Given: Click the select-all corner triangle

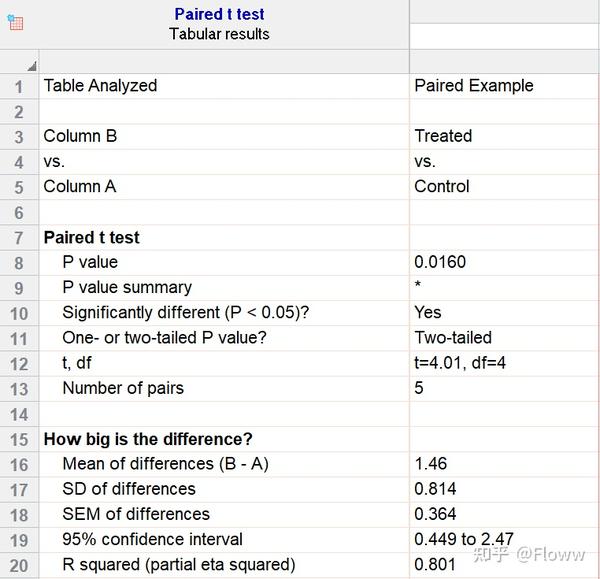Looking at the screenshot, I should [31, 65].
